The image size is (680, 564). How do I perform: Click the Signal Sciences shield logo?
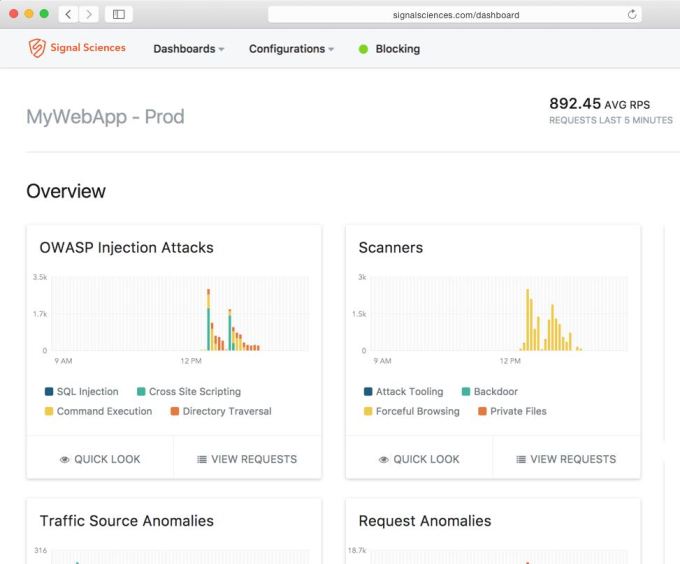37,48
